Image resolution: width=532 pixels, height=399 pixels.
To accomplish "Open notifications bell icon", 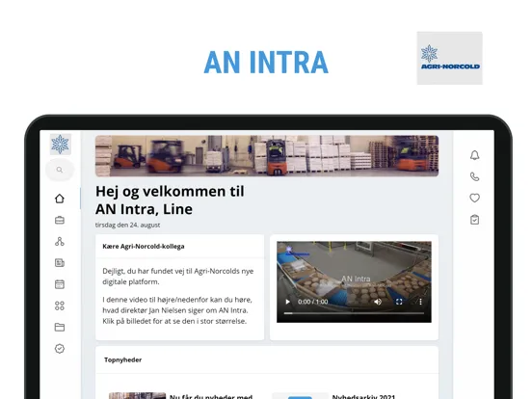I will (475, 155).
